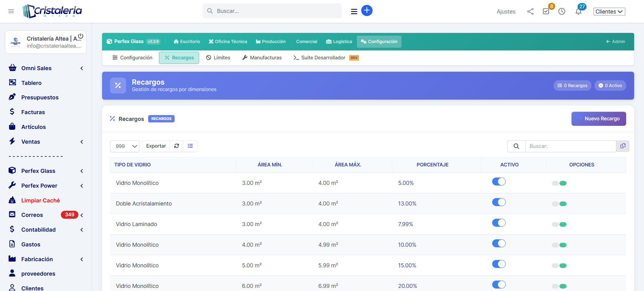Image resolution: width=644 pixels, height=291 pixels.
Task: Open the tasks checklist icon
Action: [x=546, y=11]
